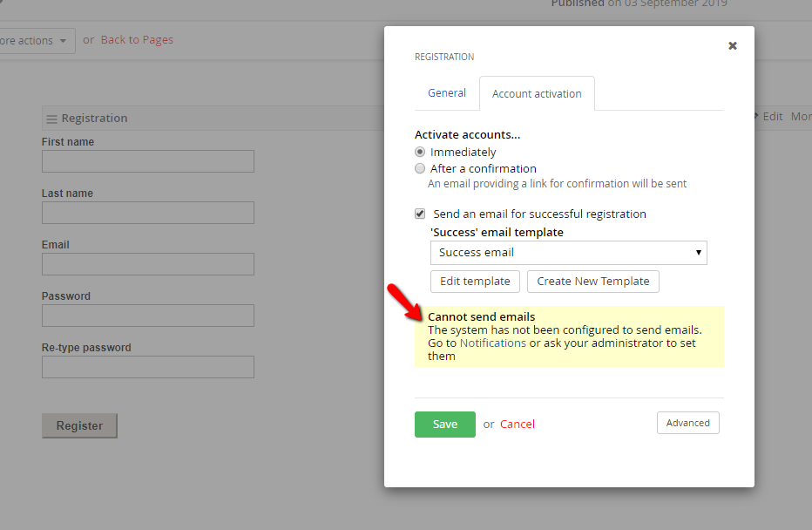Go Back to Pages
The height and width of the screenshot is (530, 812).
[x=137, y=40]
